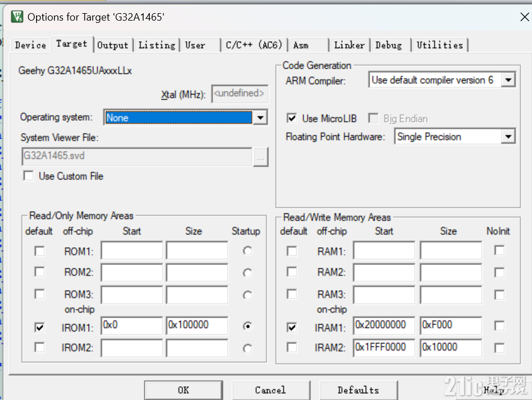Click the IROM2 Size field
532x400 pixels.
point(197,348)
